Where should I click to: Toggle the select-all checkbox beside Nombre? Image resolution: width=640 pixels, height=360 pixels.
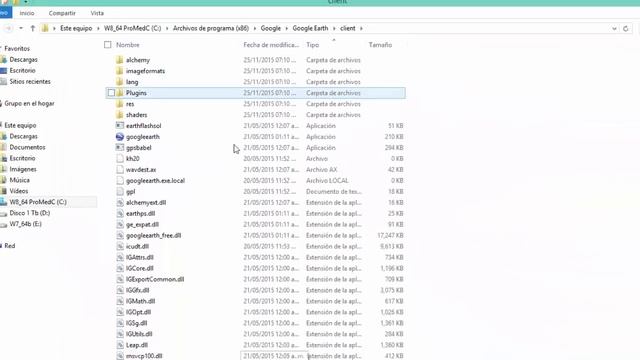pos(108,45)
